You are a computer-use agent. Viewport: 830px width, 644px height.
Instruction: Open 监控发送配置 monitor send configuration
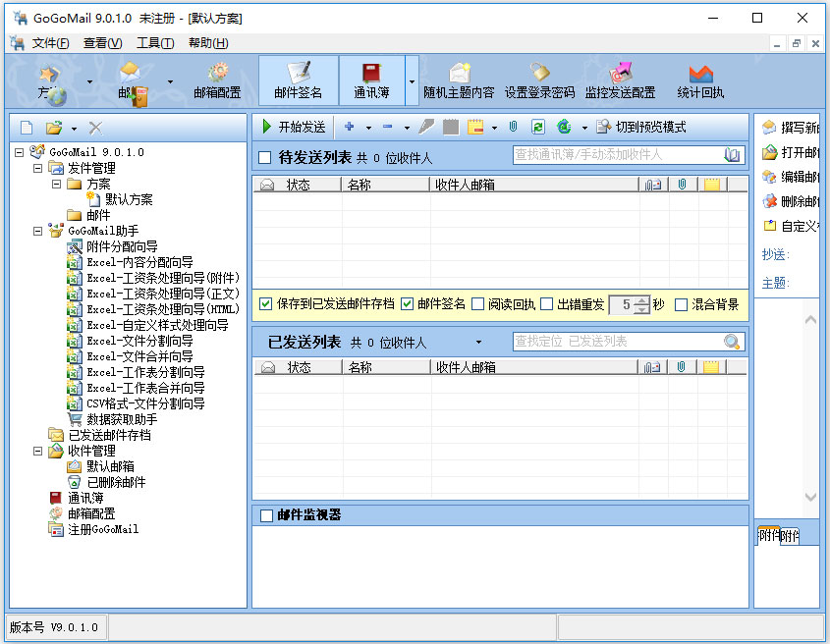pos(620,80)
